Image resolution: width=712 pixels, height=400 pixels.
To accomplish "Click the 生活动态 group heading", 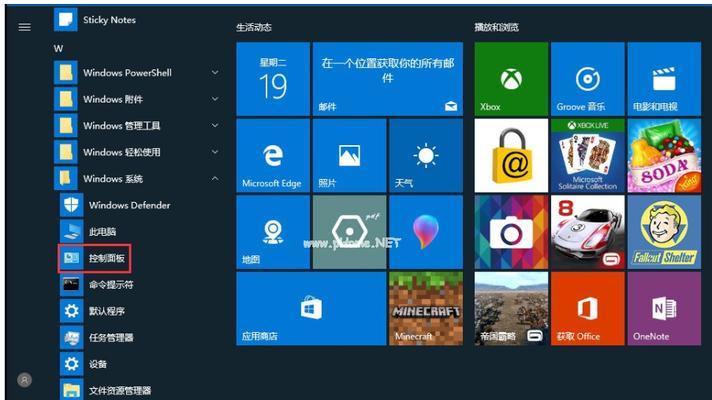I will (x=254, y=27).
